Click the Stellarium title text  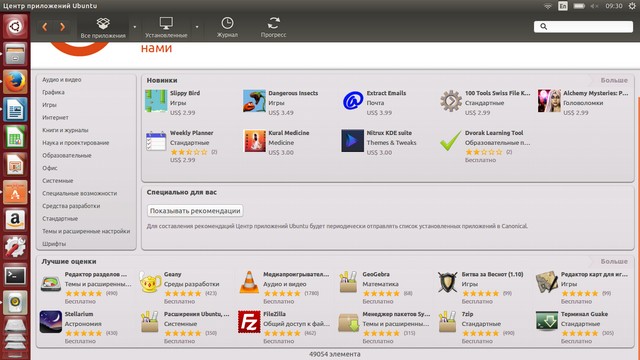tap(79, 314)
